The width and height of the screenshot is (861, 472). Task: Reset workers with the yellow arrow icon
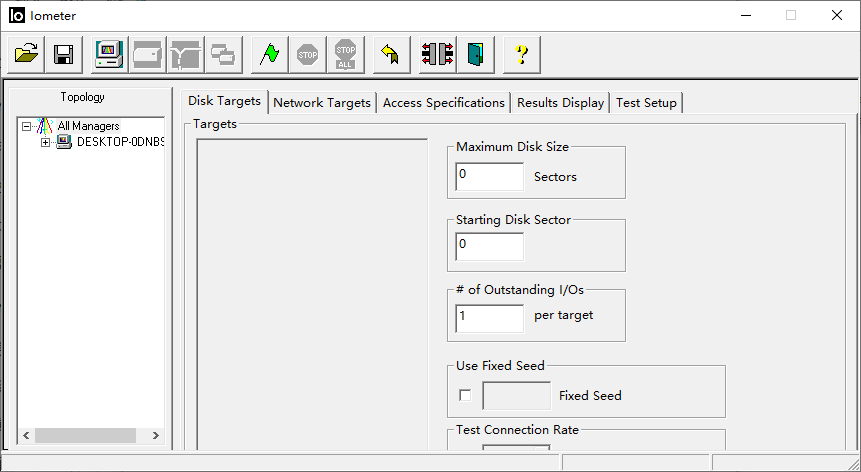pos(391,54)
